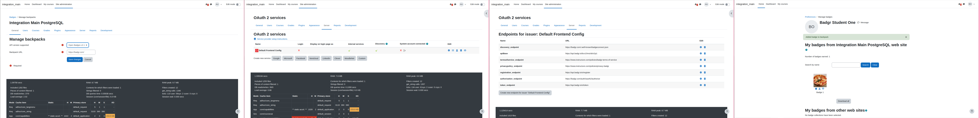Open My courses in Manage badges window

pos(783,4)
